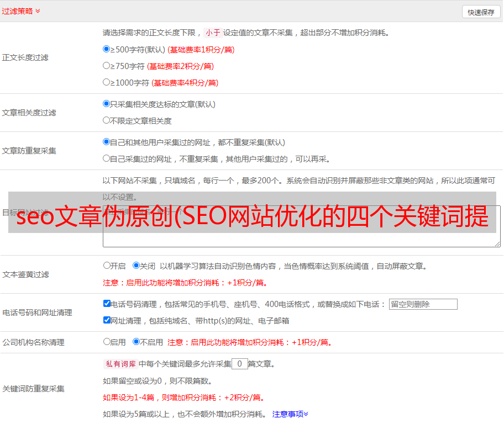
Task: Click the 基础费率1积分/篇 red note
Action: point(201,50)
